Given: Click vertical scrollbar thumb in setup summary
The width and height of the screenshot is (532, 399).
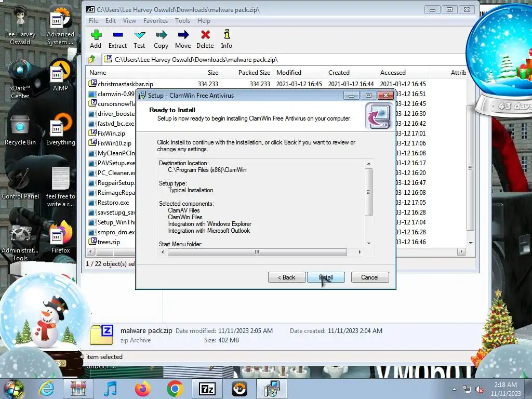Looking at the screenshot, I should [368, 192].
